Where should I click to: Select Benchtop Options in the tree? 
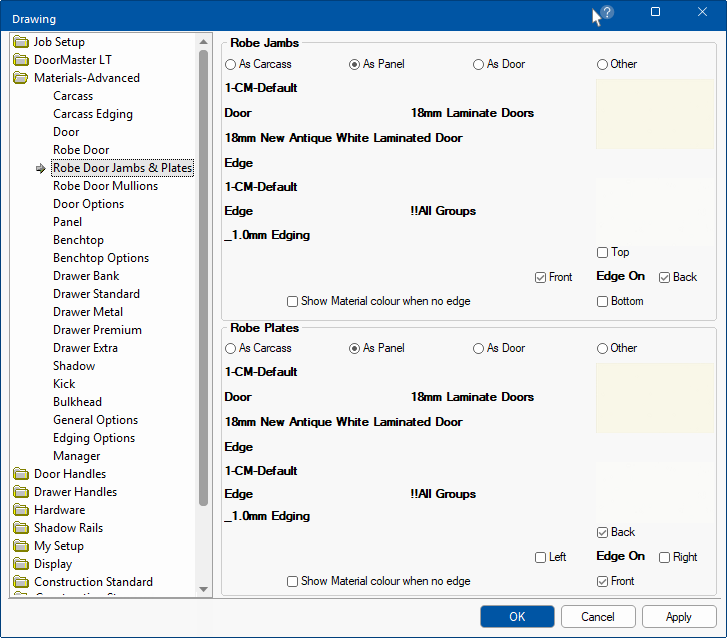click(100, 258)
